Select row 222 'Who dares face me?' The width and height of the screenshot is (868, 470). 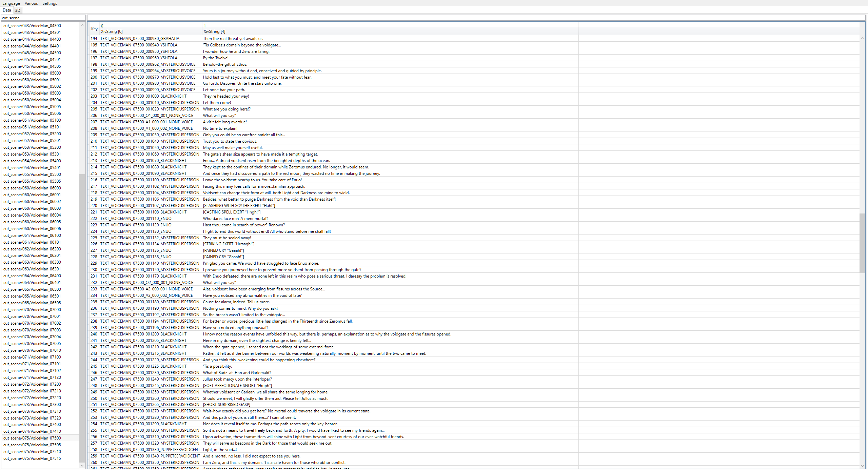pos(235,219)
